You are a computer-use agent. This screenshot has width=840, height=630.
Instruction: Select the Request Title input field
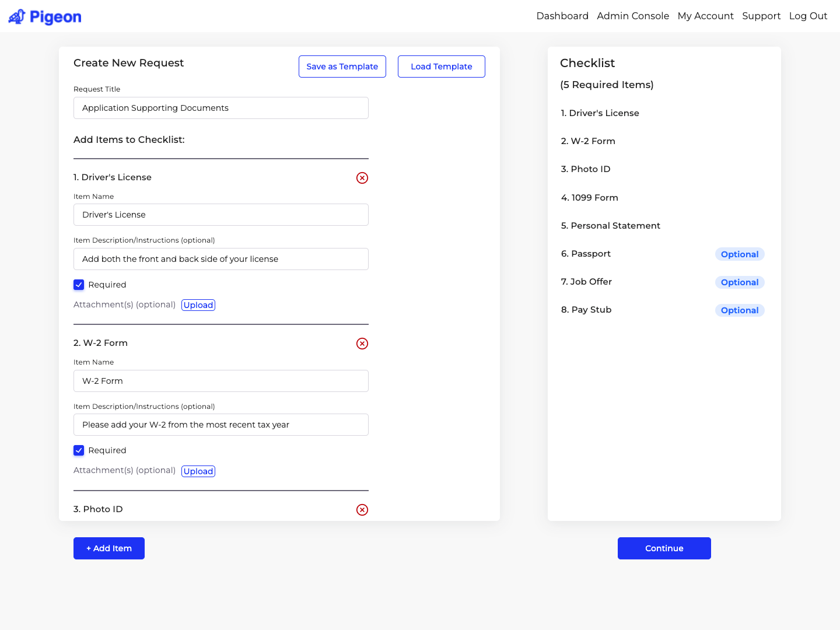click(220, 108)
